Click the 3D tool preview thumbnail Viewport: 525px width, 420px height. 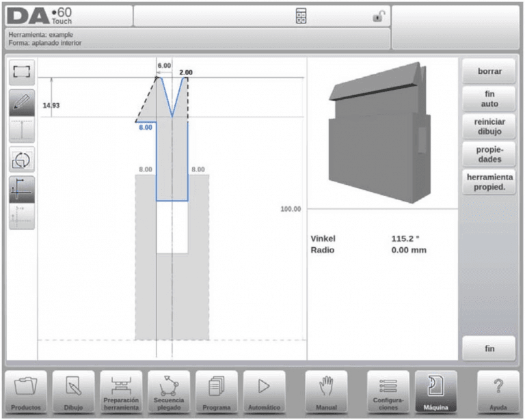tap(380, 132)
